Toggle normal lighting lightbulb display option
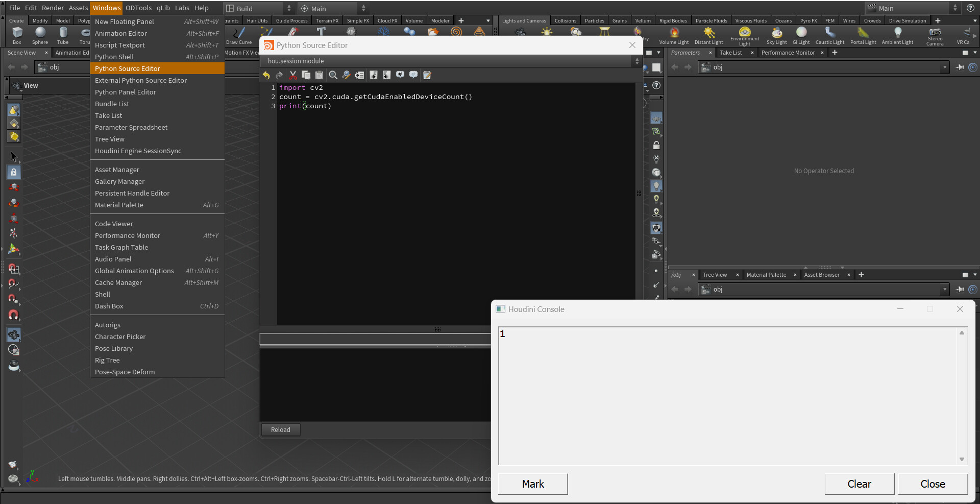The height and width of the screenshot is (504, 980). 656,186
